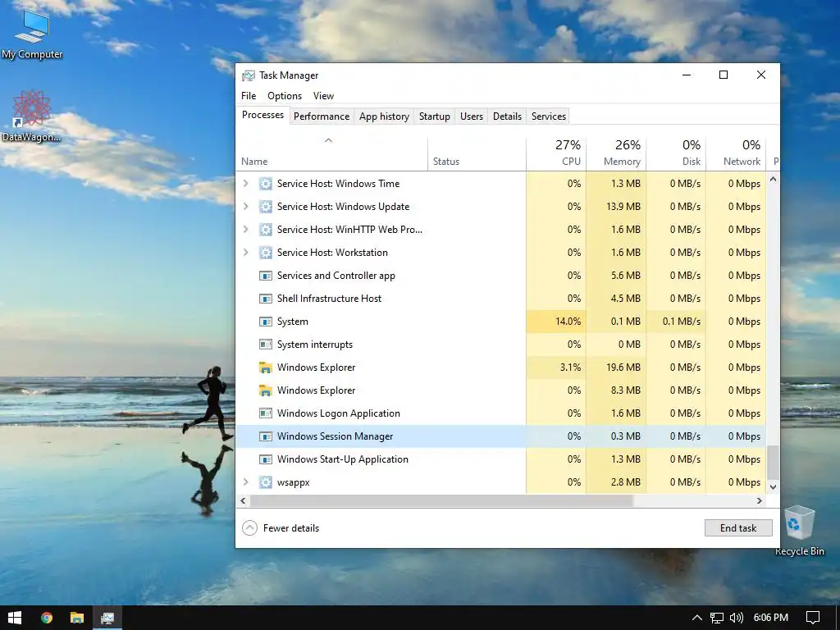The image size is (840, 630).
Task: Sort by the Status column header
Action: coord(477,154)
